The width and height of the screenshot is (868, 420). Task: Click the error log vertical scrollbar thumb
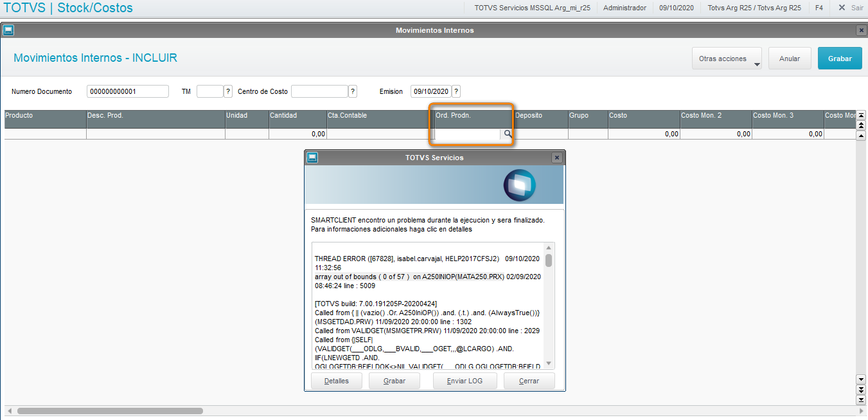(x=549, y=260)
